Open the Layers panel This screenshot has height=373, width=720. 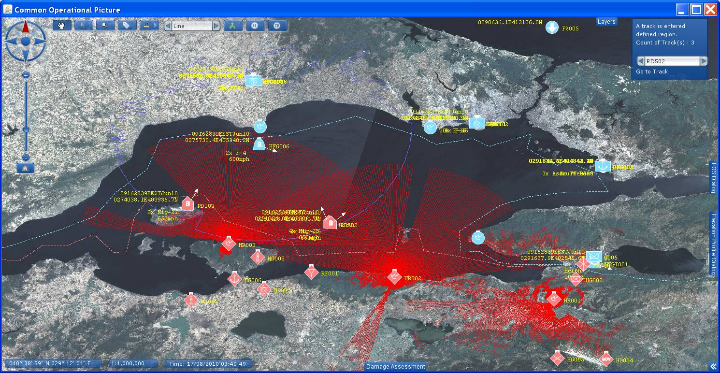(x=607, y=21)
